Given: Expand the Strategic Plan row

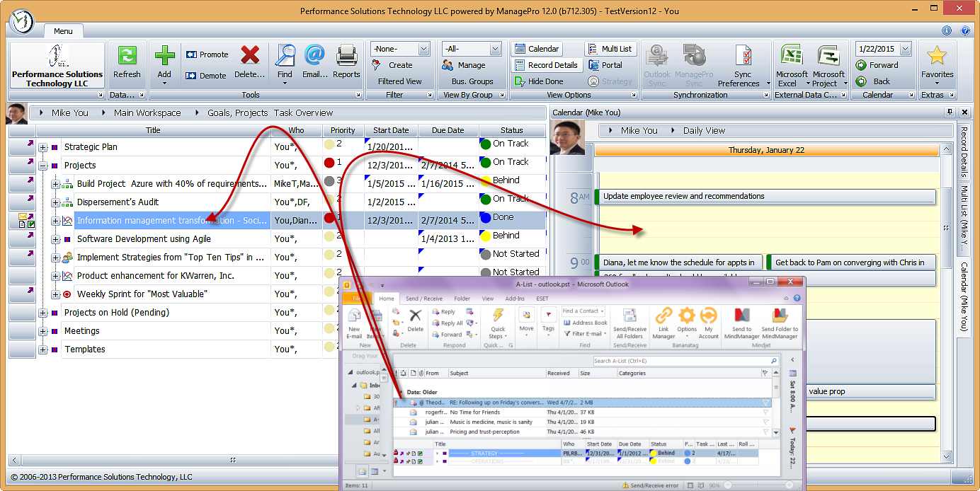Looking at the screenshot, I should (x=43, y=147).
